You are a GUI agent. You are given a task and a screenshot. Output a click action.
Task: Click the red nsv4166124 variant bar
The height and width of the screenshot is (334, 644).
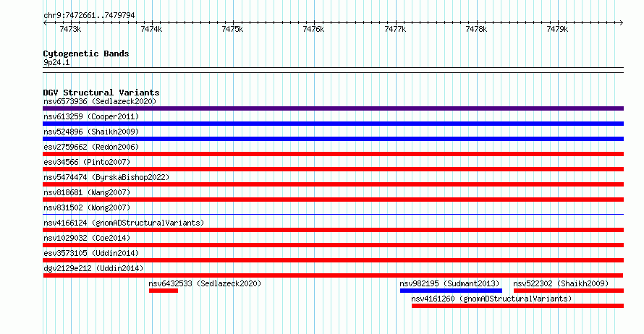coord(333,230)
